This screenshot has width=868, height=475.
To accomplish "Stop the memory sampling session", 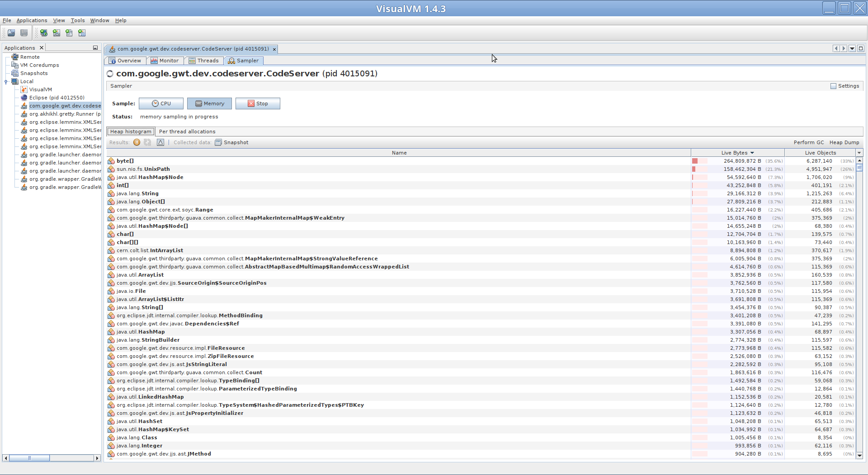I will (258, 103).
